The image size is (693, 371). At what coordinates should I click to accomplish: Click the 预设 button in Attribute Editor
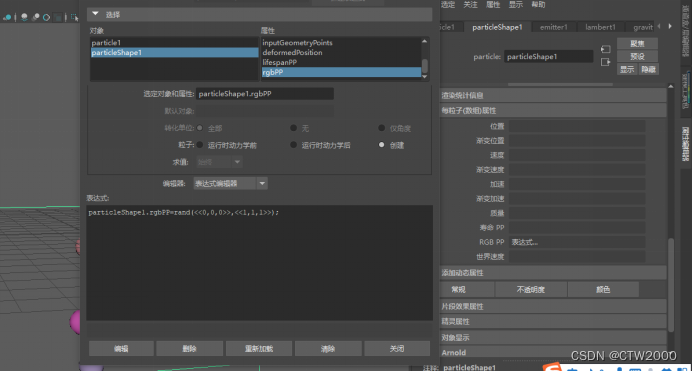[637, 57]
